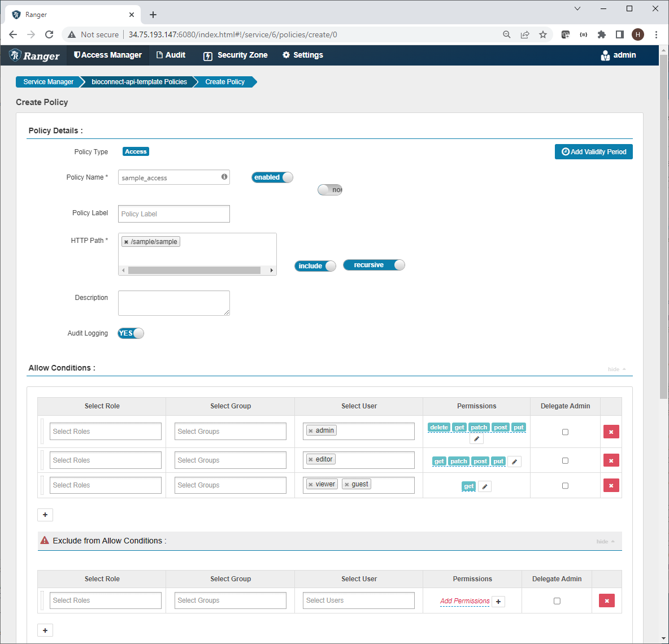
Task: Turn off Audit Logging YES toggle
Action: [131, 333]
